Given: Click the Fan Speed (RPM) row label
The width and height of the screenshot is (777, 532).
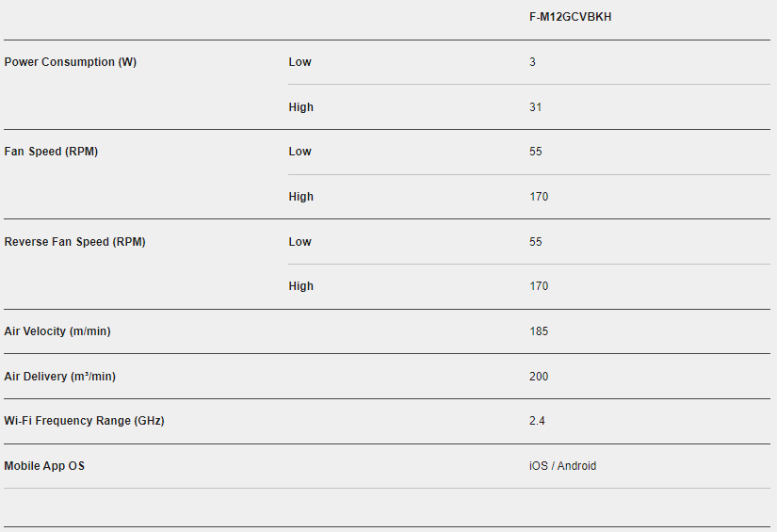Looking at the screenshot, I should point(51,152).
